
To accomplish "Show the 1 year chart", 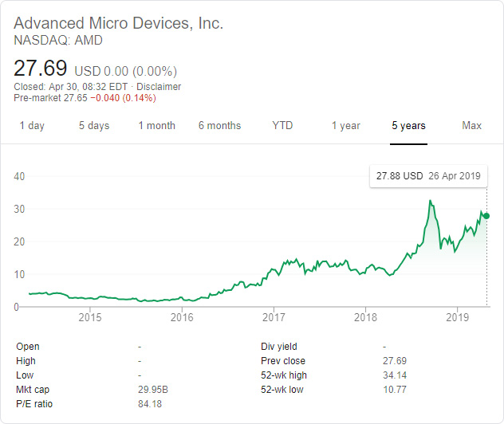I will coord(346,126).
